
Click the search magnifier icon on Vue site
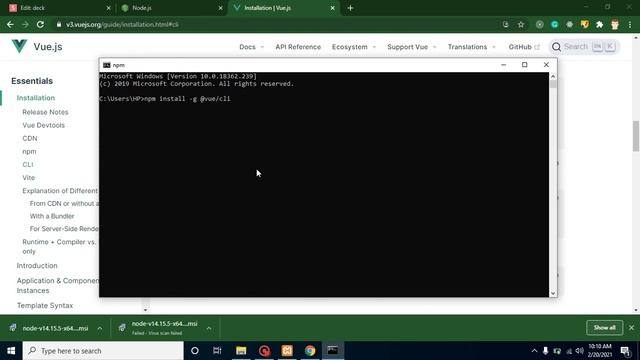(x=556, y=47)
